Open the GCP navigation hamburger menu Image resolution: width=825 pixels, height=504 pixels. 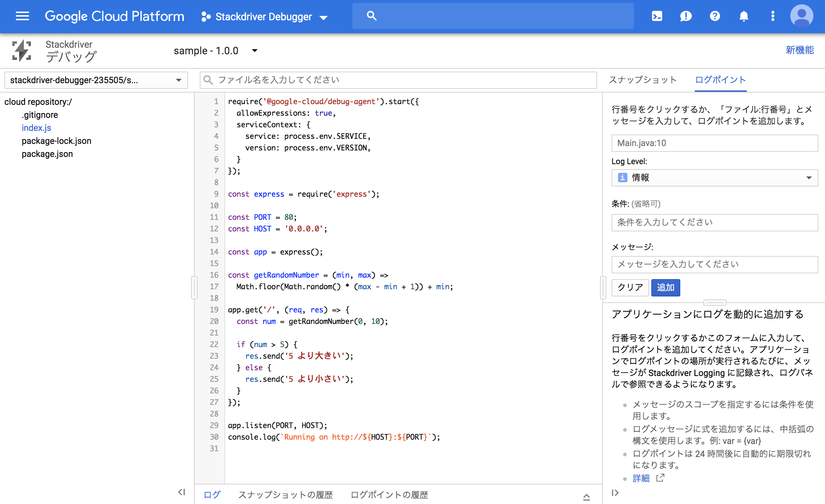(22, 16)
